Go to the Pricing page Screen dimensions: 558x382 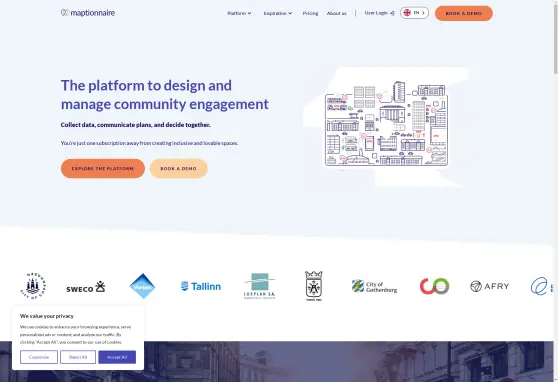pos(310,13)
